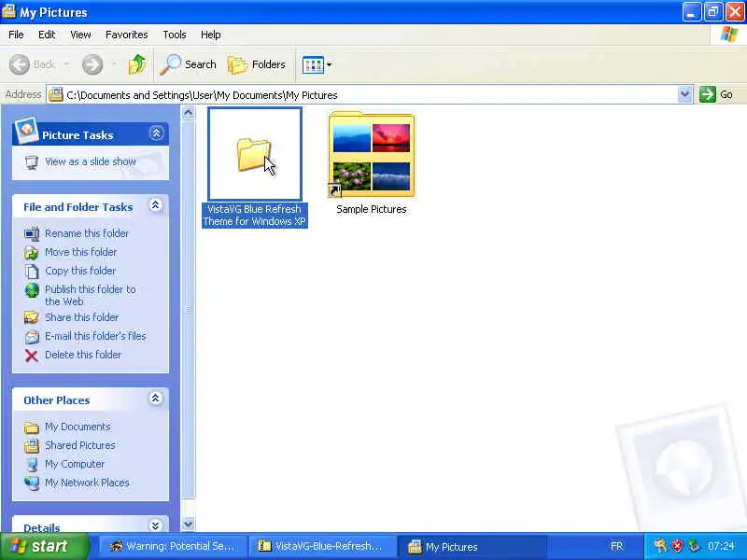Click the Forward navigation arrow
Image resolution: width=747 pixels, height=560 pixels.
point(92,64)
